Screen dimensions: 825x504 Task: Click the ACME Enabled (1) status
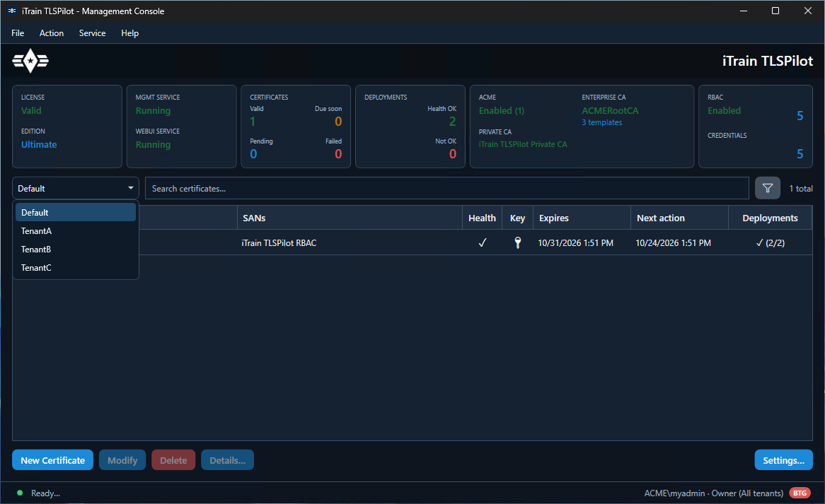(x=502, y=110)
